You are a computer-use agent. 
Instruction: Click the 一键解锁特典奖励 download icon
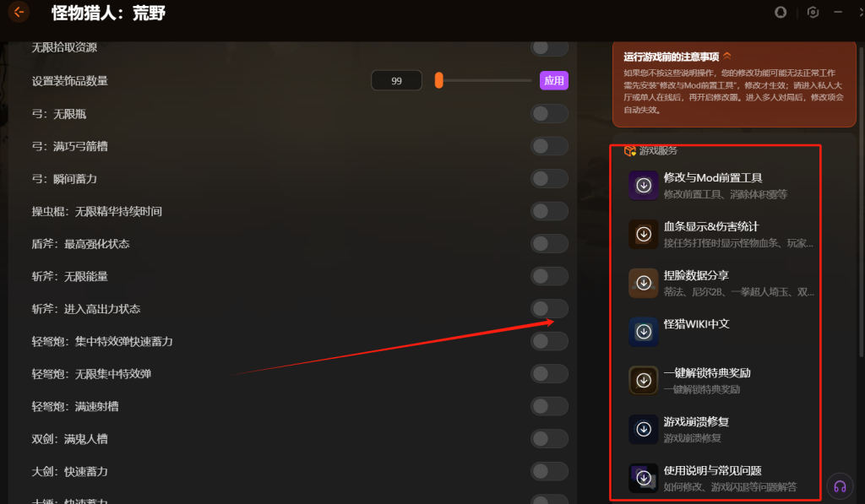pyautogui.click(x=643, y=381)
